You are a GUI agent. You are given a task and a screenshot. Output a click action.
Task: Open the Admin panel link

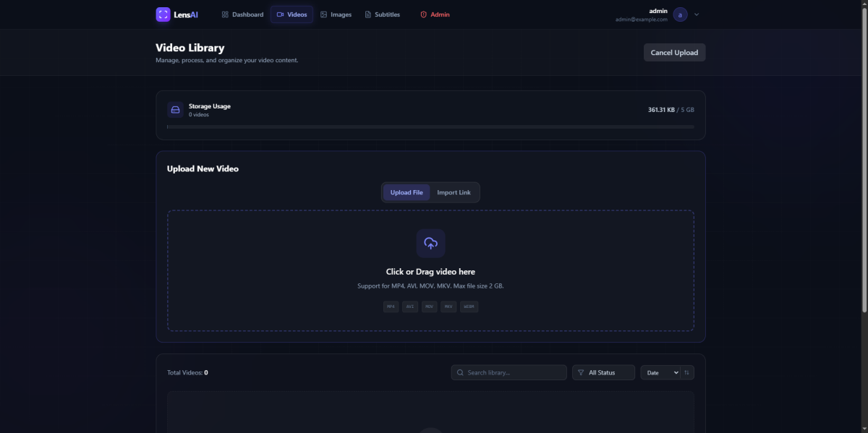click(x=435, y=14)
